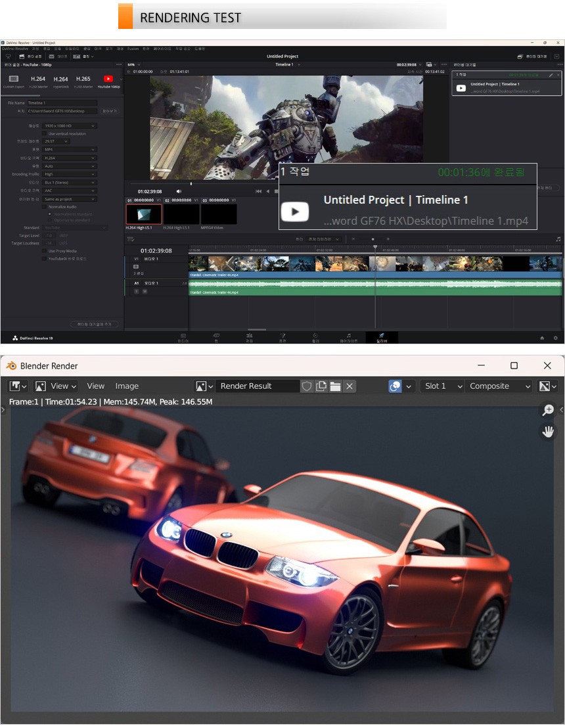Screen dimensions: 565x728
Task: Open the Fusion menu in the menu bar
Action: (x=133, y=49)
